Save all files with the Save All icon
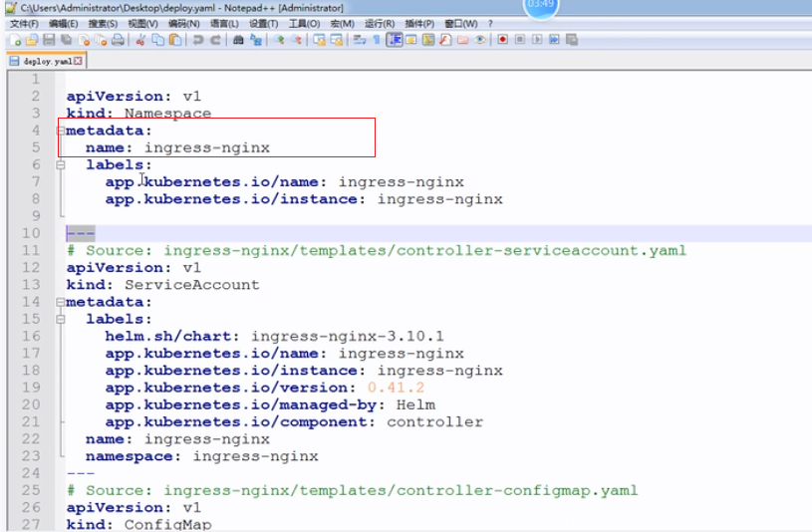The width and height of the screenshot is (812, 532). 67,40
